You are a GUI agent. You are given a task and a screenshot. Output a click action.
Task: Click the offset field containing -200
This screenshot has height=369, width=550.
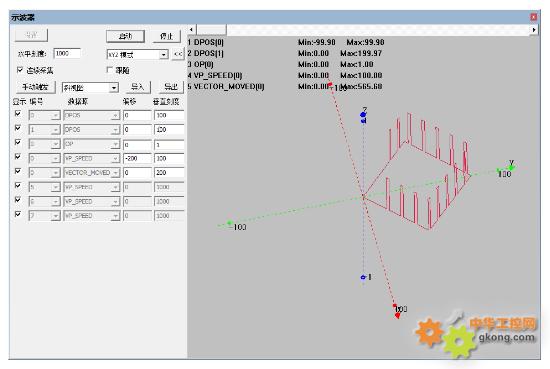[x=137, y=159]
